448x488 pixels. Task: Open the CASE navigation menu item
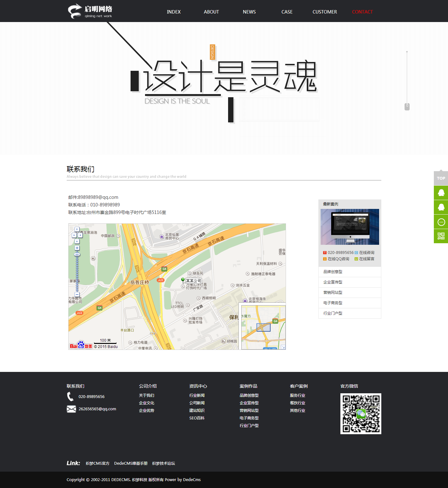point(287,12)
